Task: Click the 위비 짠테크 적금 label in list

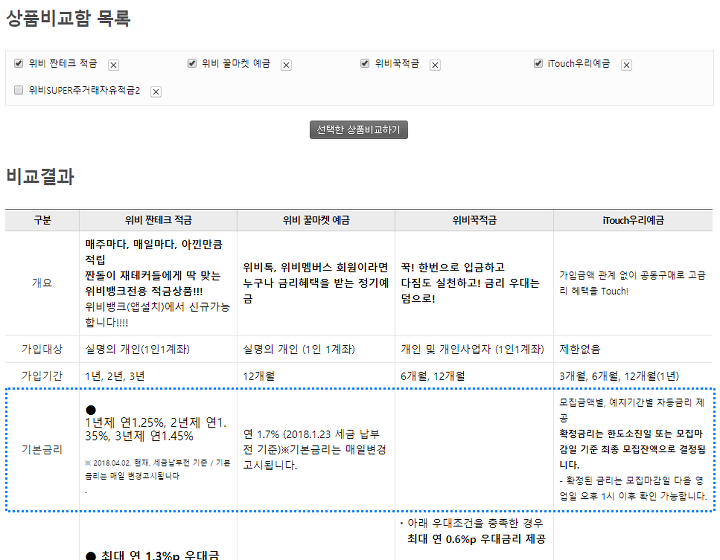Action: click(x=63, y=63)
